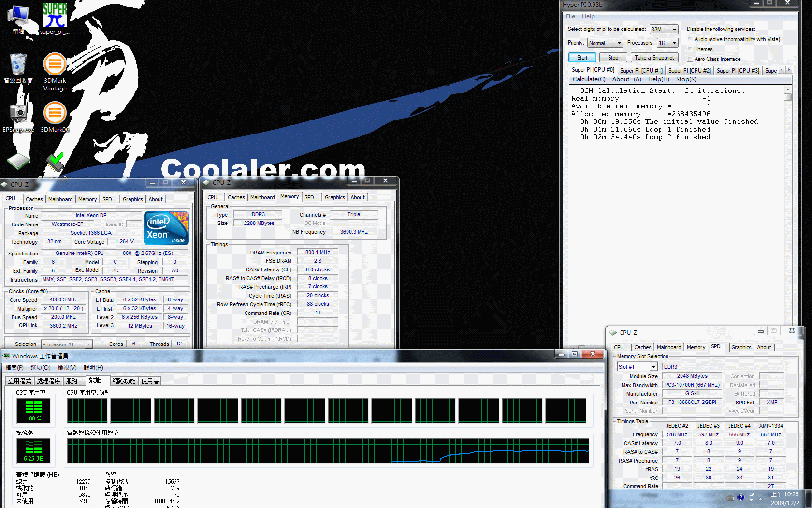Click the Take a Snapshot button
This screenshot has width=812, height=508.
pos(654,58)
